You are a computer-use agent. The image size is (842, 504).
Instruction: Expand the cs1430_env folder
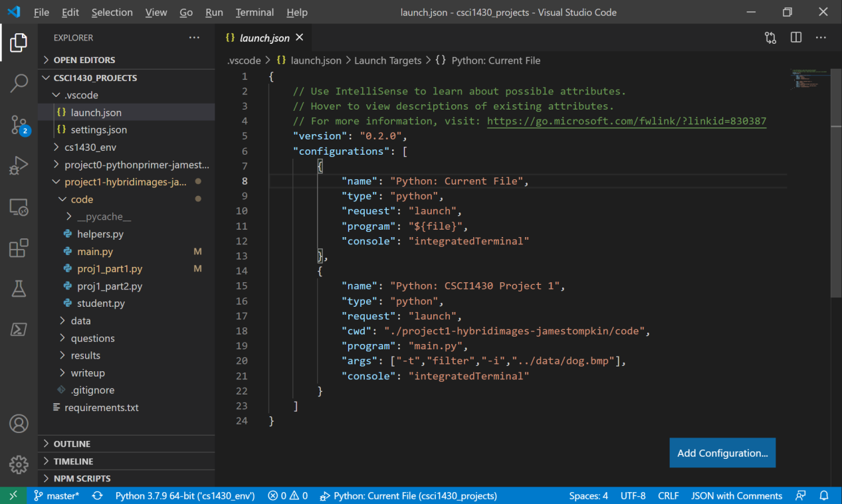click(90, 147)
